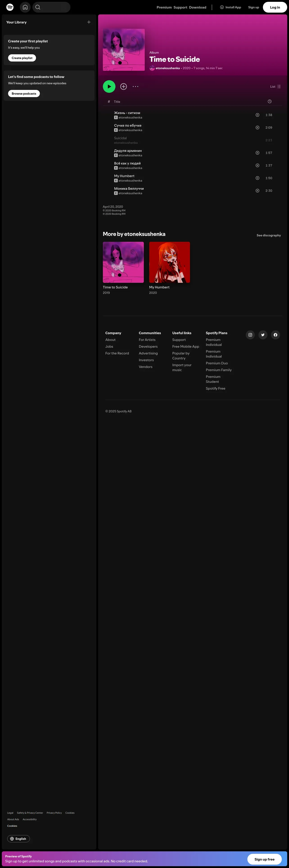The image size is (289, 868).
Task: Select track Сучке по ебучке title
Action: click(x=128, y=125)
